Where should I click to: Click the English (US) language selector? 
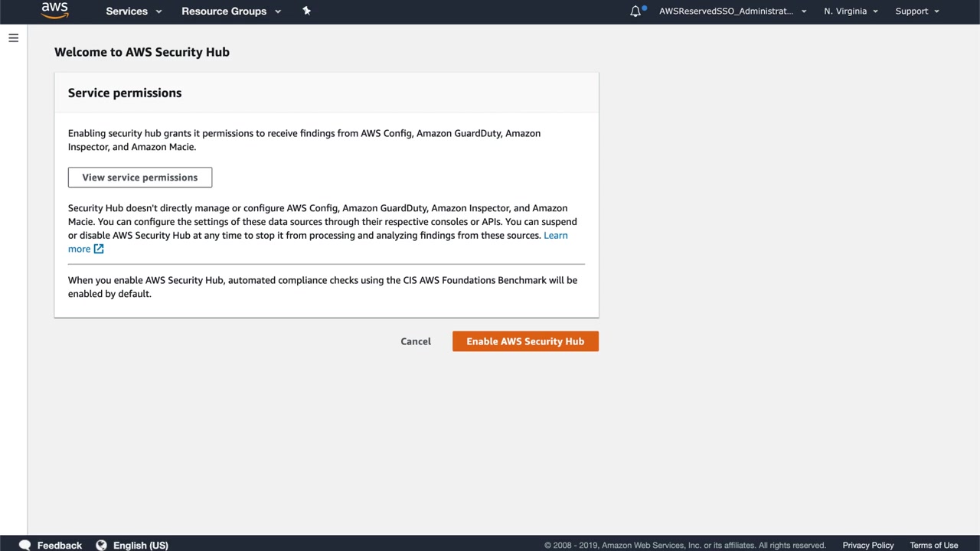140,545
